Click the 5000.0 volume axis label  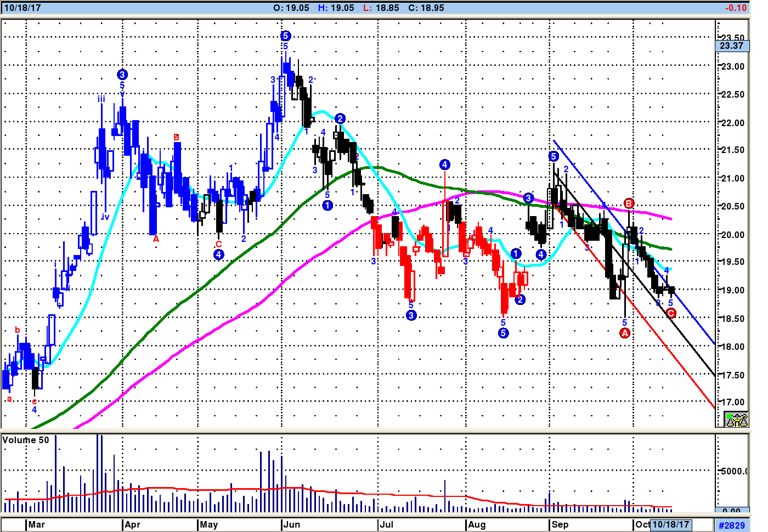734,471
